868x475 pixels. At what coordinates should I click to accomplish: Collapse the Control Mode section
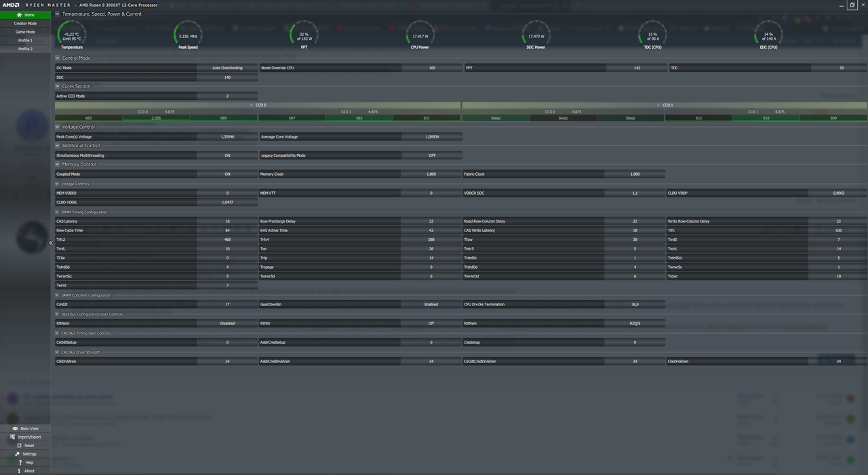[57, 58]
